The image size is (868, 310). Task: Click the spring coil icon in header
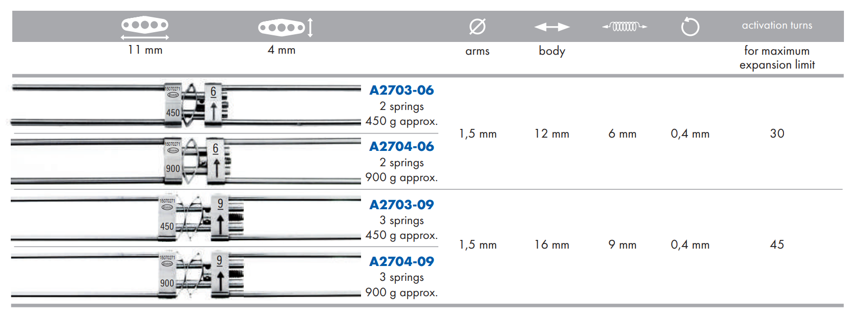click(624, 27)
